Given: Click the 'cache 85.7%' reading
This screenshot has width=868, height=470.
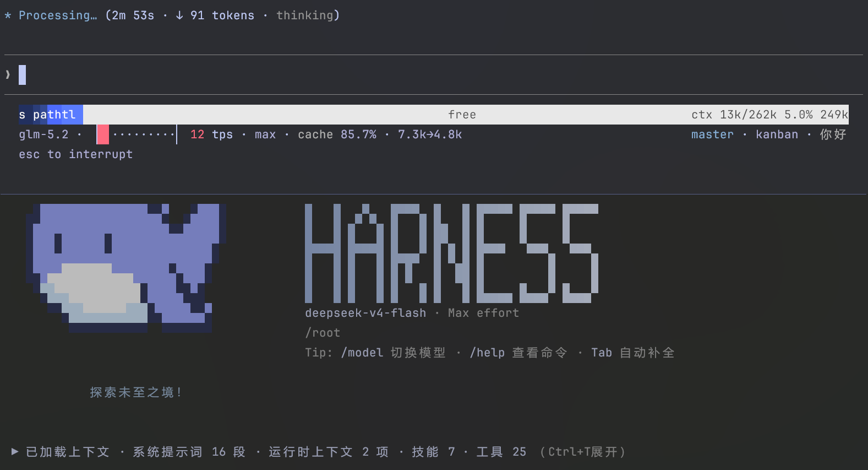Looking at the screenshot, I should point(337,134).
